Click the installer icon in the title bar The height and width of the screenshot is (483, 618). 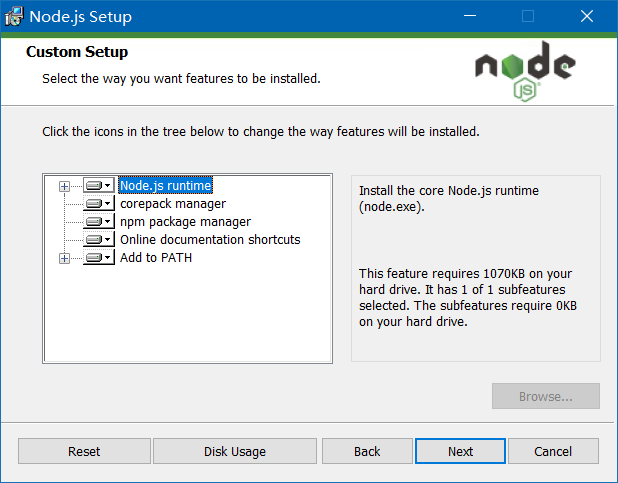pyautogui.click(x=14, y=17)
